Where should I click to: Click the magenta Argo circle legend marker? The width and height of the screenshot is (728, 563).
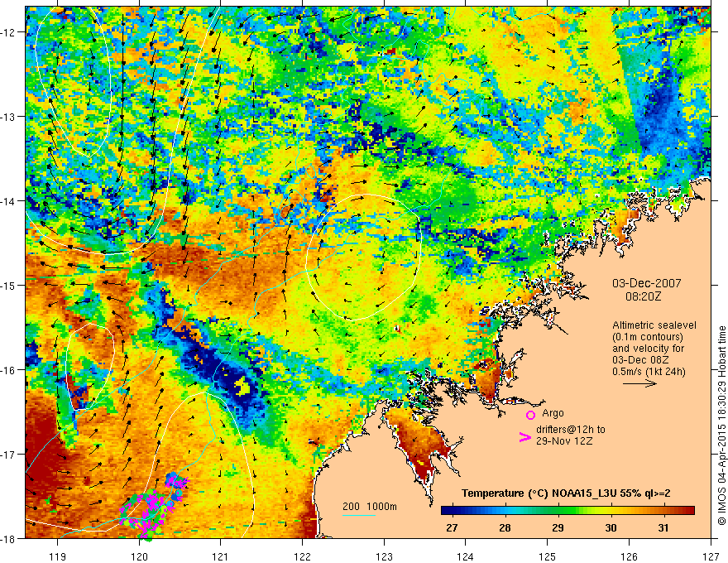[x=530, y=415]
